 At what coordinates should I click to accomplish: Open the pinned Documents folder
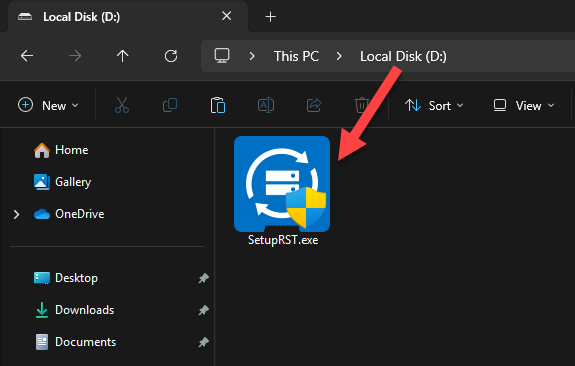point(75,342)
